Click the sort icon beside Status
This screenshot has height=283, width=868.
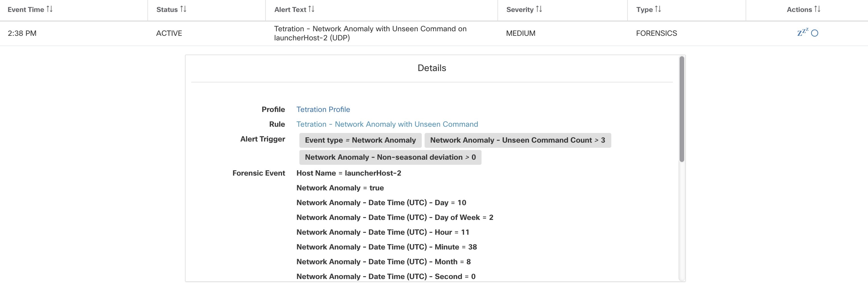[184, 9]
